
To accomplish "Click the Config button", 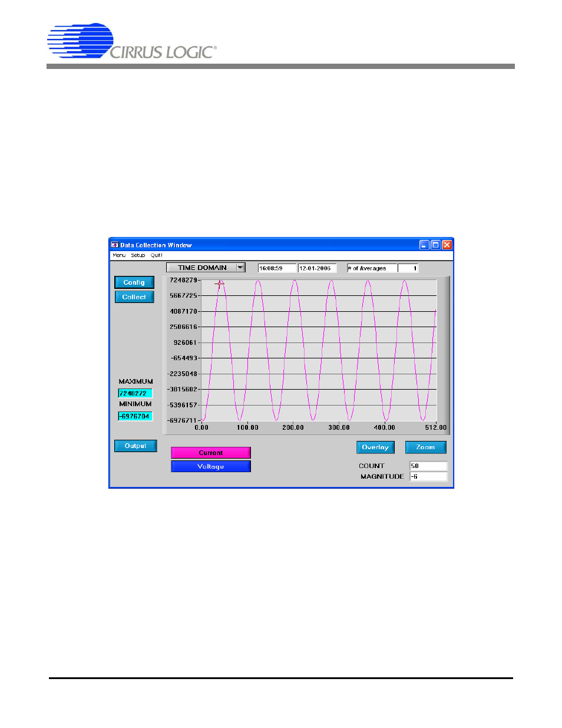I will pyautogui.click(x=134, y=282).
